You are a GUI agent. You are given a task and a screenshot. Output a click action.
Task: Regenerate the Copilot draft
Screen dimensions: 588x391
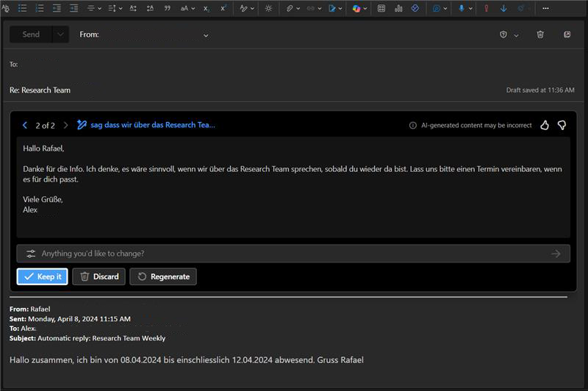tap(163, 276)
